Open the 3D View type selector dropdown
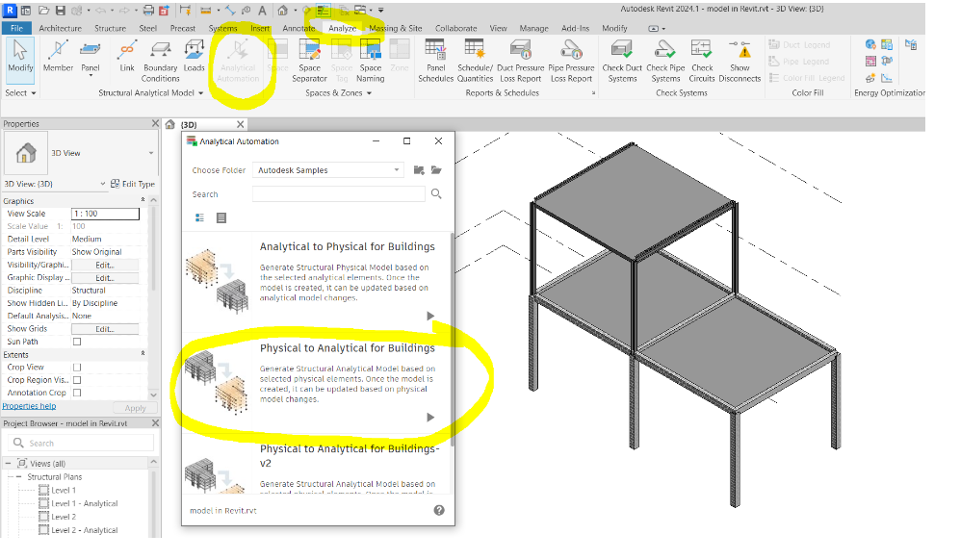960x560 pixels. [x=150, y=153]
